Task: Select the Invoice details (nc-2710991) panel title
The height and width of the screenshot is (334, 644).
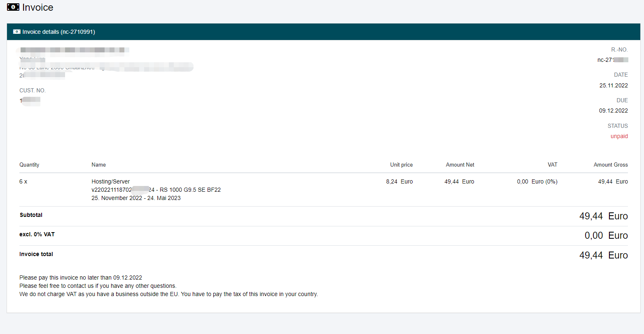Action: tap(58, 32)
